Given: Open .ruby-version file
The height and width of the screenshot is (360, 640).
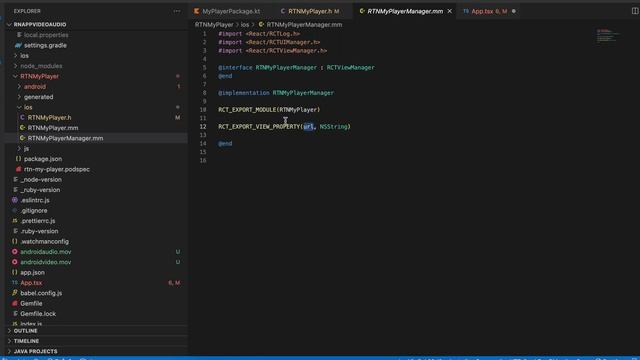Looking at the screenshot, I should point(39,231).
